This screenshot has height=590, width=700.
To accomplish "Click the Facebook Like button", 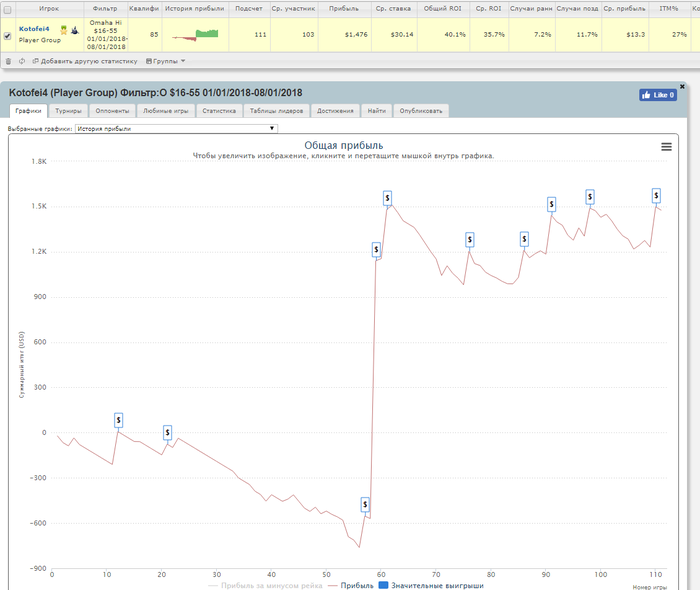I will click(x=658, y=95).
